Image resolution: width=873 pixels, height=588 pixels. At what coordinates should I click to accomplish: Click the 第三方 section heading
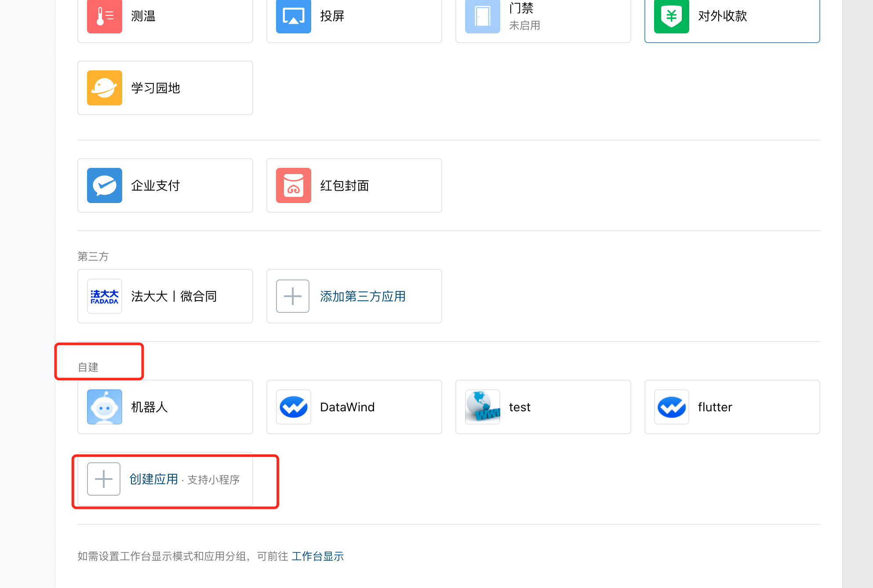point(93,257)
